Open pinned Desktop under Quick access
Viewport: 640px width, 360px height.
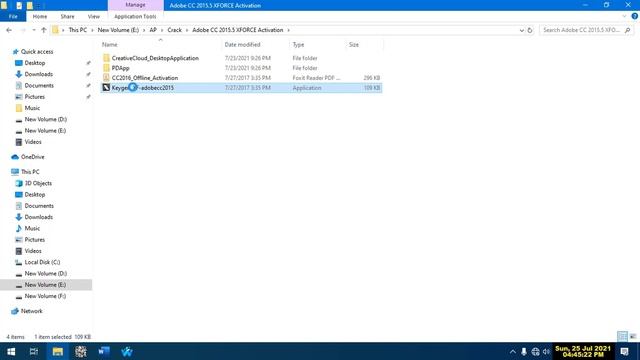click(x=35, y=63)
